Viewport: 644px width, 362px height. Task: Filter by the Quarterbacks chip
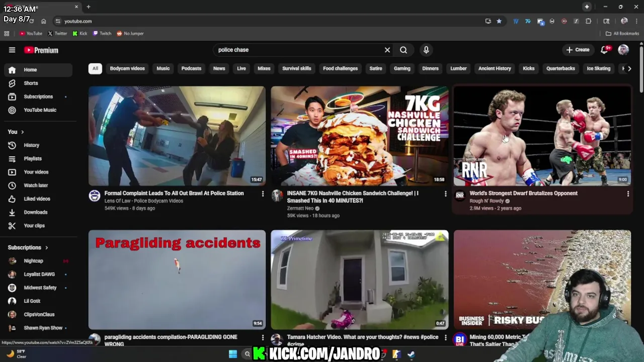(560, 68)
